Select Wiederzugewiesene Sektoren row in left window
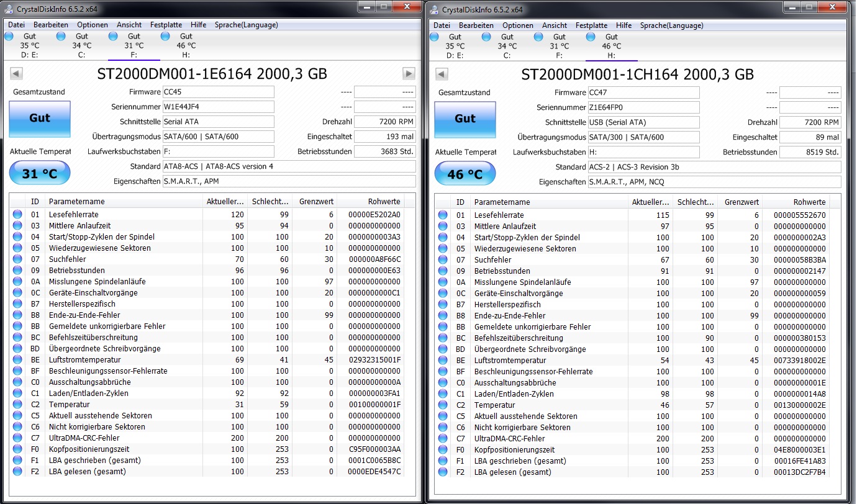The height and width of the screenshot is (504, 857). pyautogui.click(x=207, y=248)
